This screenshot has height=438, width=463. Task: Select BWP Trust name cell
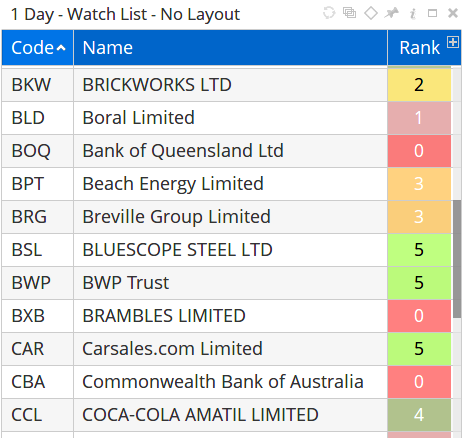tap(230, 283)
